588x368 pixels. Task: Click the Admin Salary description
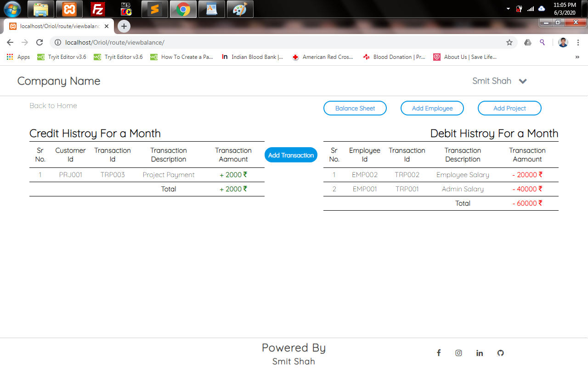(x=463, y=189)
